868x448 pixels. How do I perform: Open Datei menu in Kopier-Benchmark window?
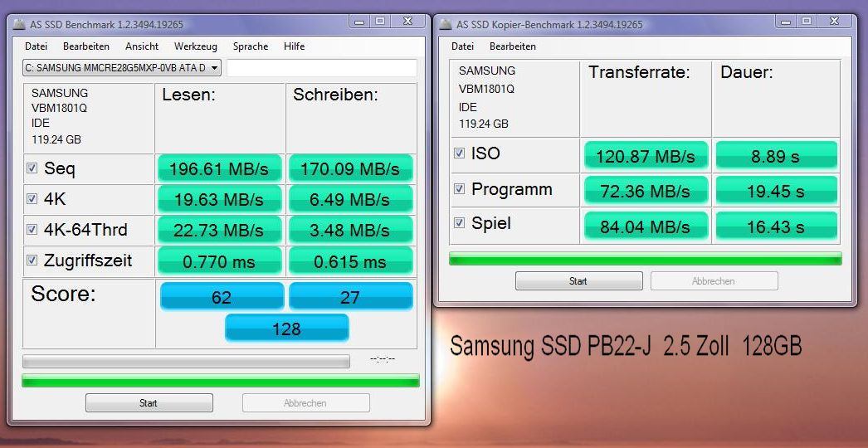(x=462, y=46)
